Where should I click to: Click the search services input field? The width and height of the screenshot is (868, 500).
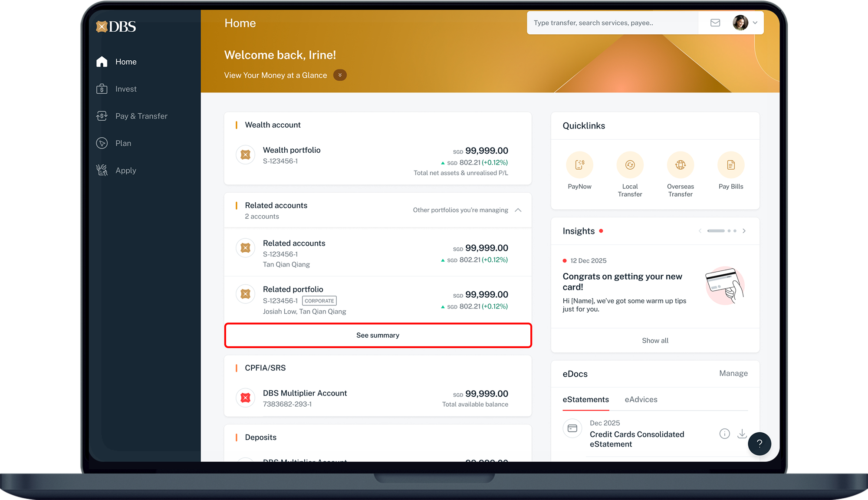pyautogui.click(x=612, y=23)
